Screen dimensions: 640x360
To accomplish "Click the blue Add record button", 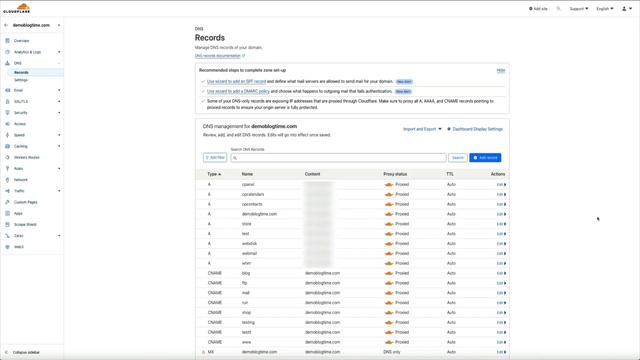I will 485,158.
